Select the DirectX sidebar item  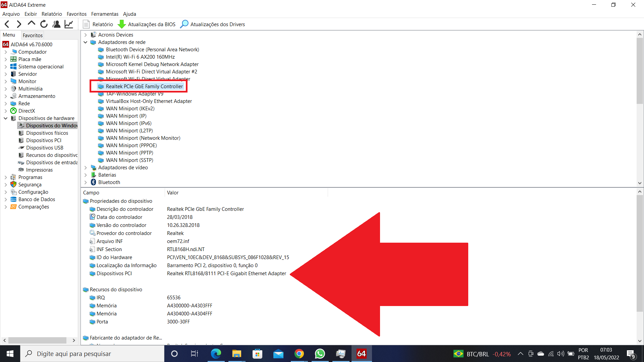(26, 111)
